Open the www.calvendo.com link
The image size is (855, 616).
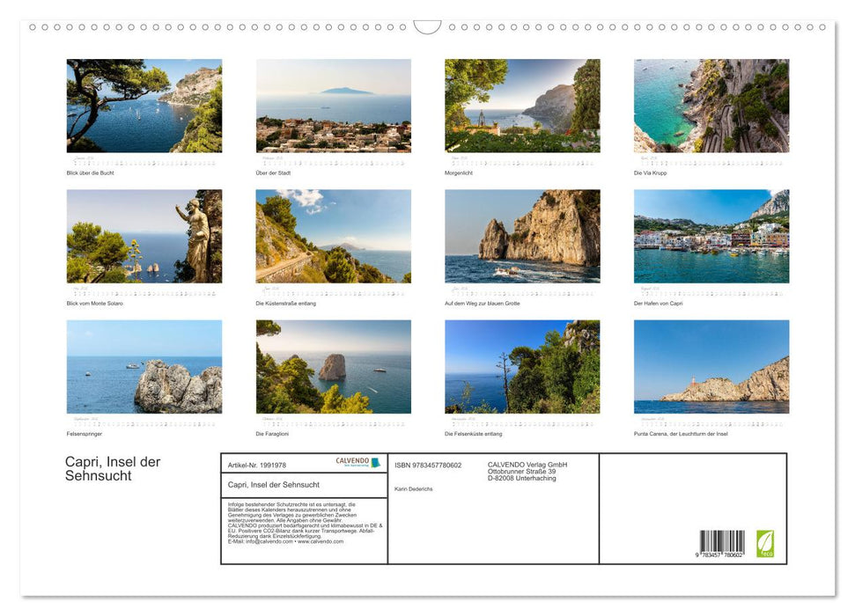320,541
